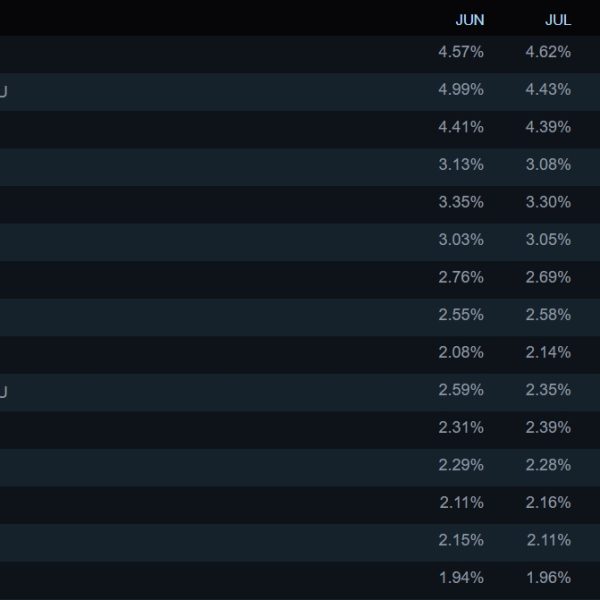Select the 2.76% June value
This screenshot has height=600, width=600.
[x=461, y=277]
